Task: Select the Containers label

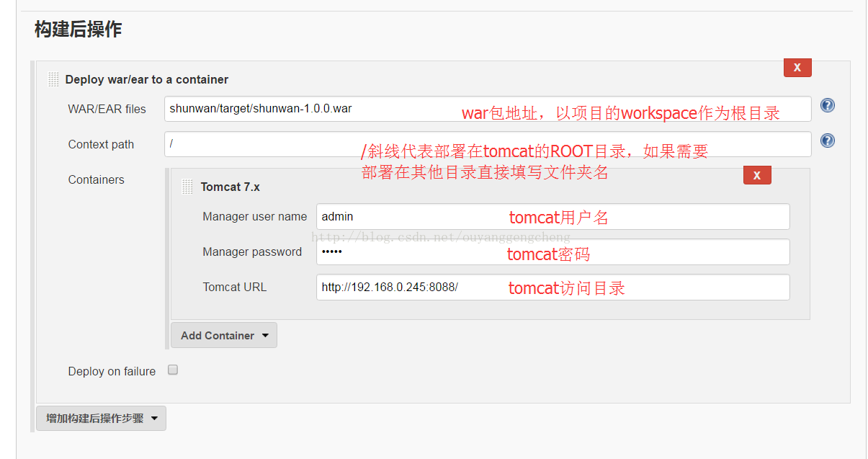Action: pyautogui.click(x=96, y=179)
